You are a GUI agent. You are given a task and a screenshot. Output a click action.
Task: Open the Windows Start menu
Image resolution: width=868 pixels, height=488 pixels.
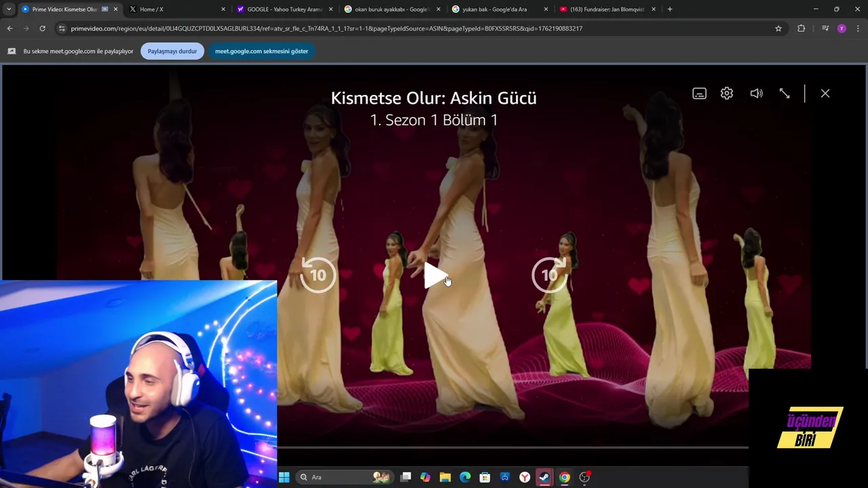[x=284, y=477]
